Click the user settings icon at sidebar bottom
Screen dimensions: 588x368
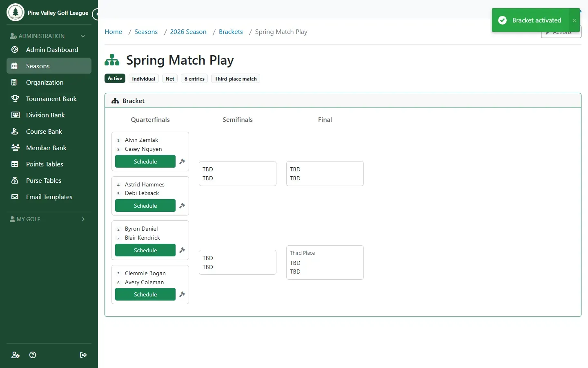[16, 355]
